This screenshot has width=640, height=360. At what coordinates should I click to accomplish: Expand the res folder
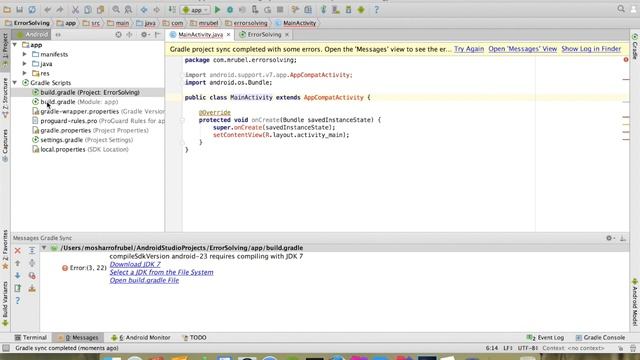coord(25,73)
